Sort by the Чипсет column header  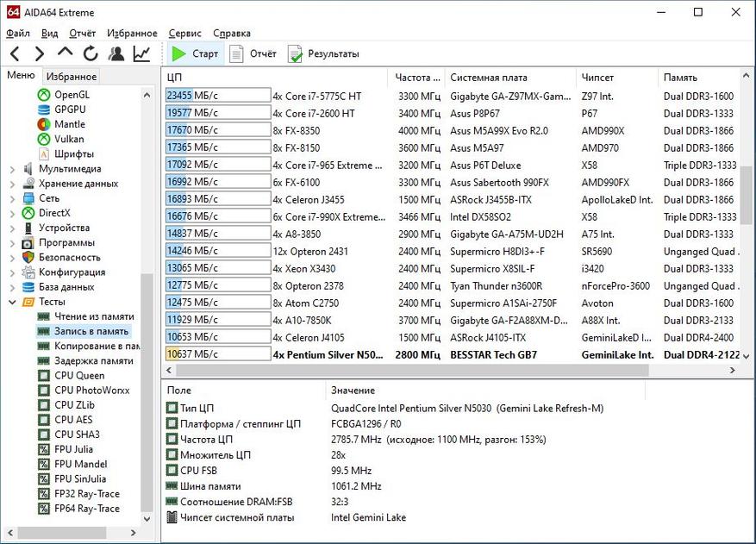(x=616, y=78)
